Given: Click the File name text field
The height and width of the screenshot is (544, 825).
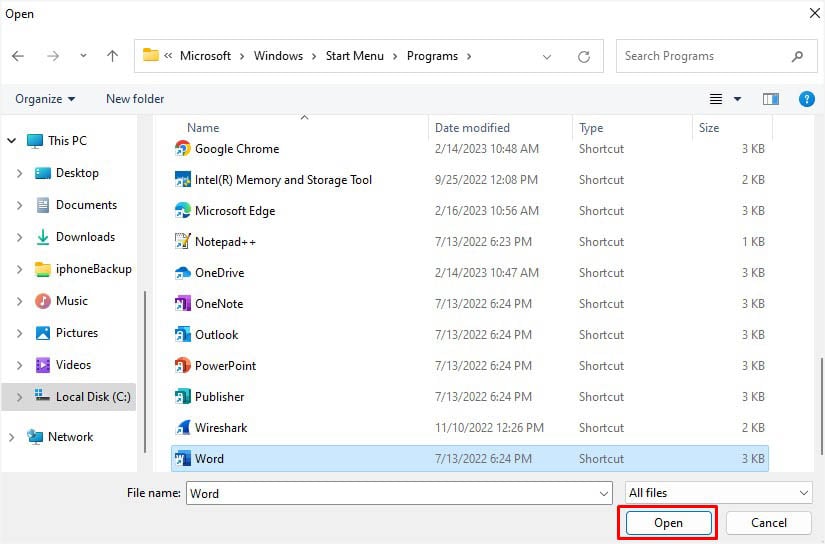Looking at the screenshot, I should (x=391, y=493).
